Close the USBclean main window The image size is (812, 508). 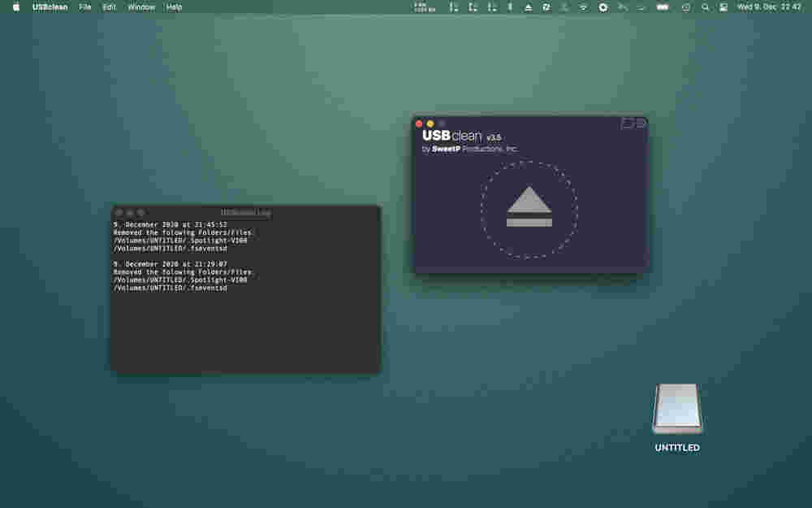(x=419, y=124)
